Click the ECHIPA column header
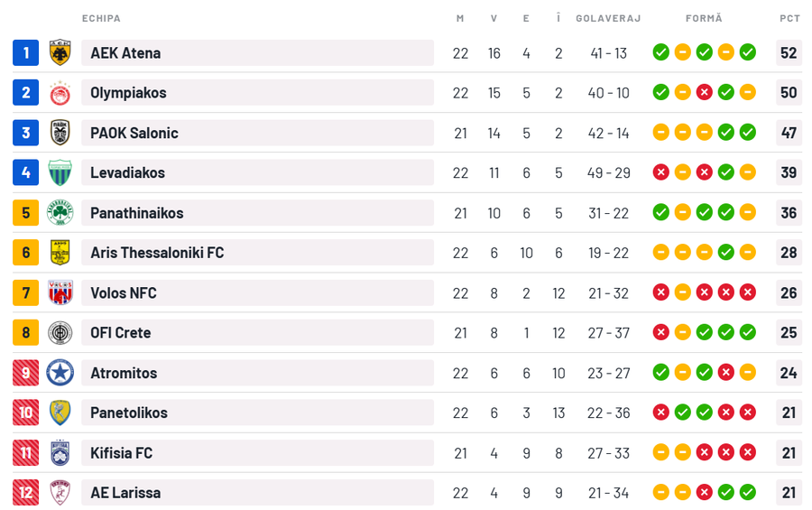The width and height of the screenshot is (812, 510). coord(101,18)
